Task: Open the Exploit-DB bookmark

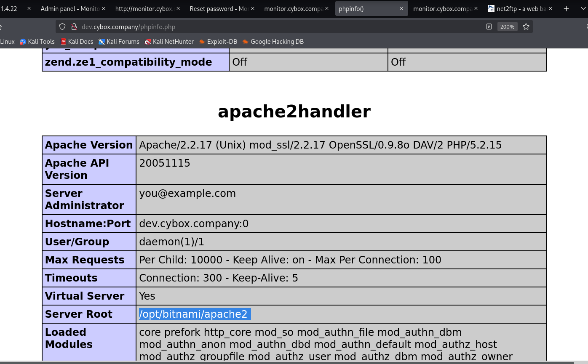Action: coord(218,42)
